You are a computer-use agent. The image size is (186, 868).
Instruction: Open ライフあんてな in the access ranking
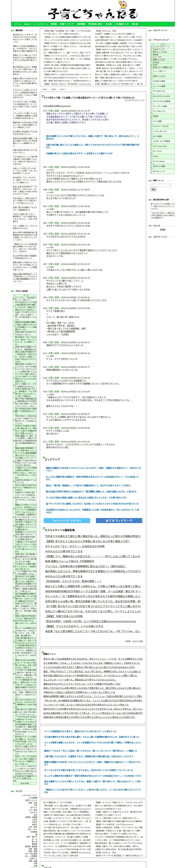pyautogui.click(x=159, y=111)
